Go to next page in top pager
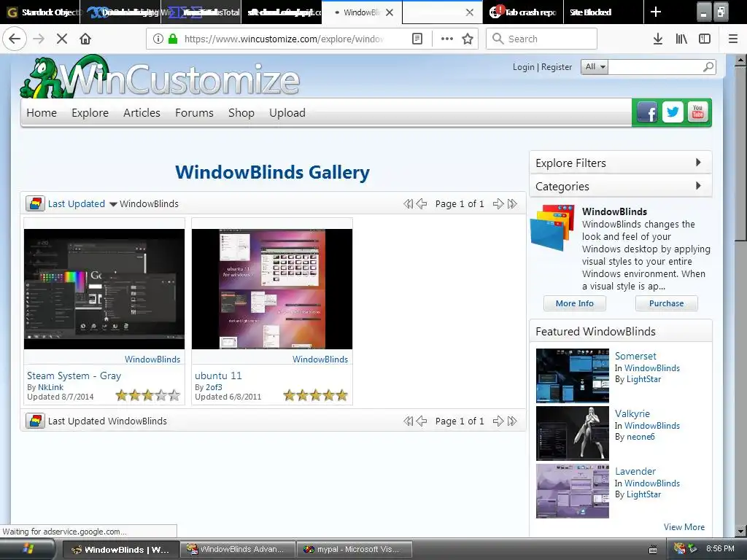 tap(498, 204)
